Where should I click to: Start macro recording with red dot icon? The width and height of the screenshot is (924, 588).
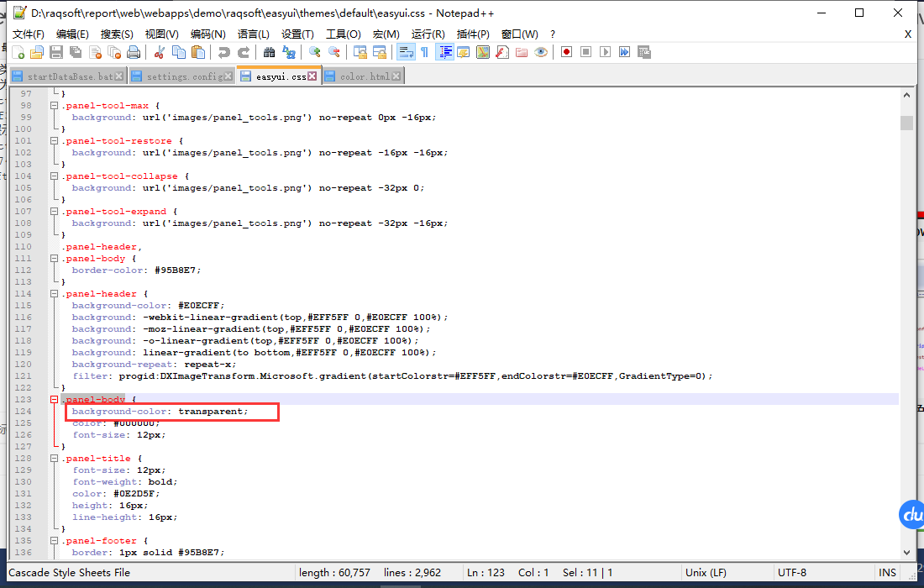tap(567, 52)
